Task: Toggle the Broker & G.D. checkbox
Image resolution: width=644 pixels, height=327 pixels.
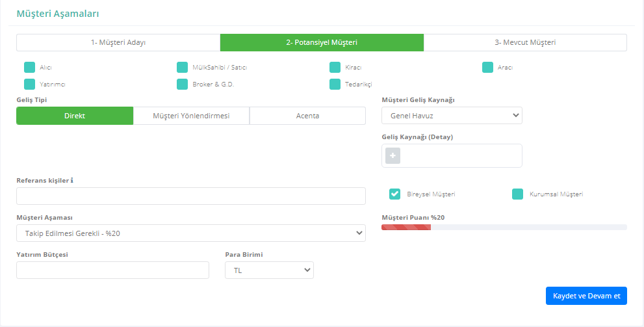Action: click(x=183, y=85)
